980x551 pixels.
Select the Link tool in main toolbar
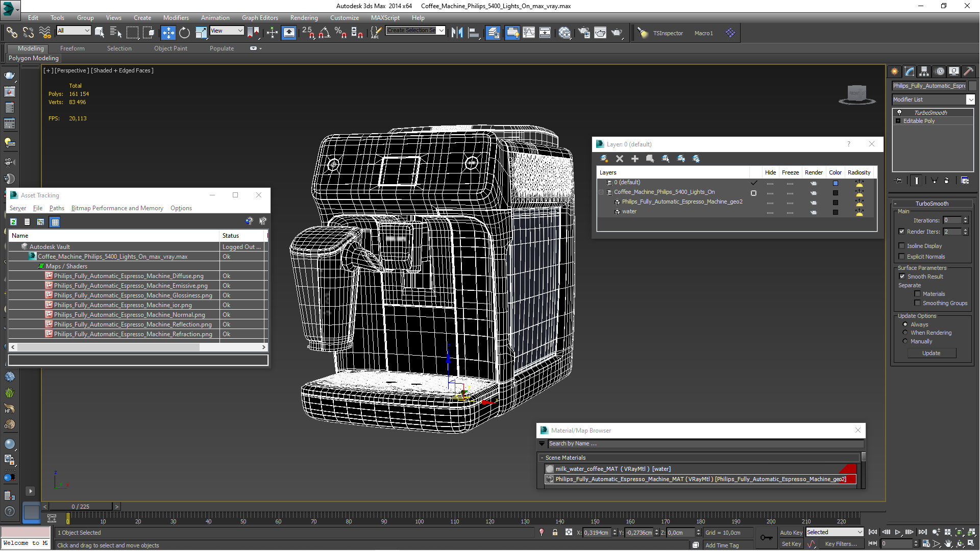pyautogui.click(x=11, y=33)
